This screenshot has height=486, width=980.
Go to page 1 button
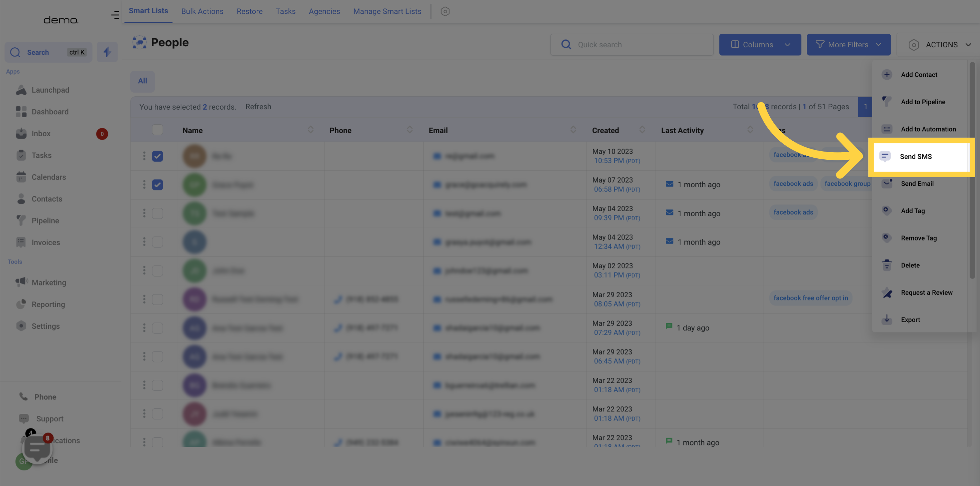865,107
